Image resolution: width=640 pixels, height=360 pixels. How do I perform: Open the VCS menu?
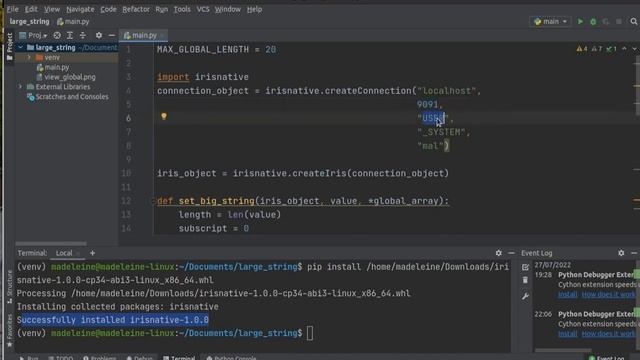[203, 9]
